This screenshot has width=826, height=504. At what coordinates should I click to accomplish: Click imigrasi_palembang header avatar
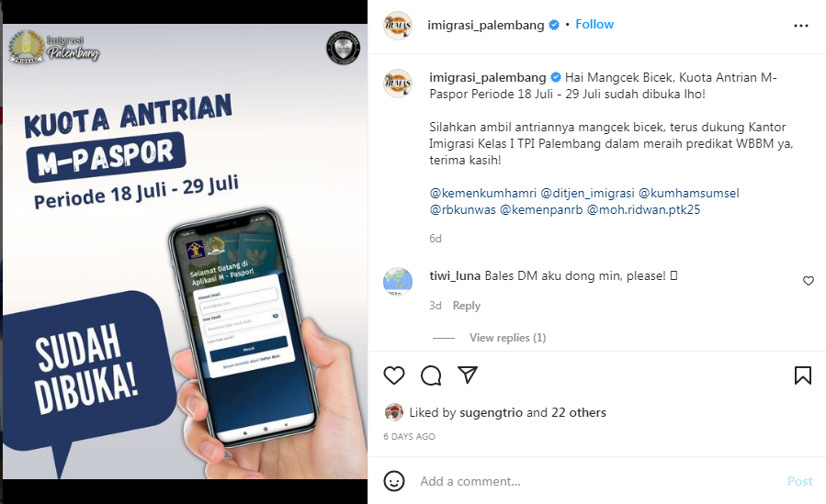coord(398,26)
